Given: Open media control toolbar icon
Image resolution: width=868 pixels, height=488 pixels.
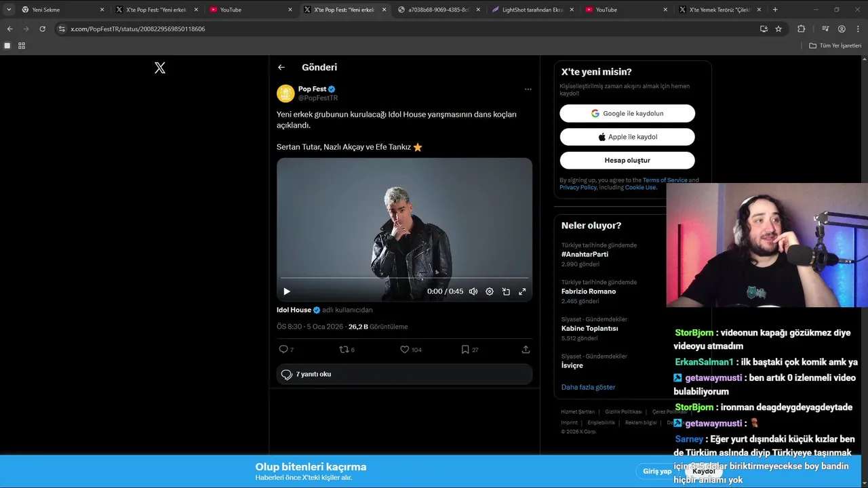Looking at the screenshot, I should click(x=825, y=29).
